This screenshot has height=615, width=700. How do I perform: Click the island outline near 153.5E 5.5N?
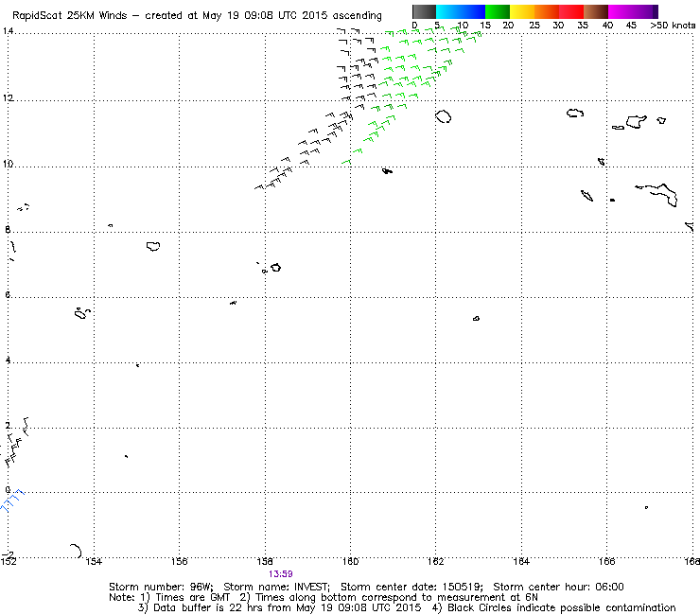82,313
